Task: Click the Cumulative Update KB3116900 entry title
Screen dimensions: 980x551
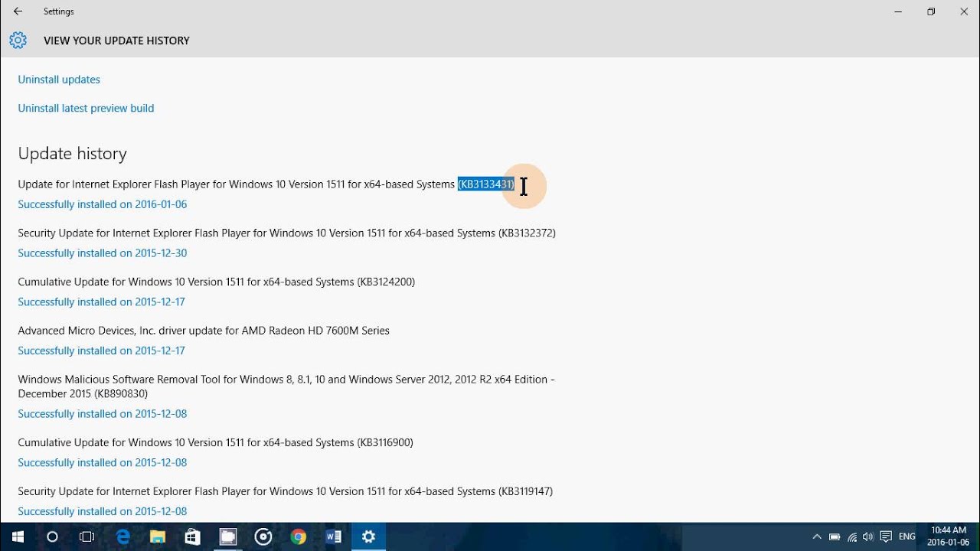Action: [216, 442]
